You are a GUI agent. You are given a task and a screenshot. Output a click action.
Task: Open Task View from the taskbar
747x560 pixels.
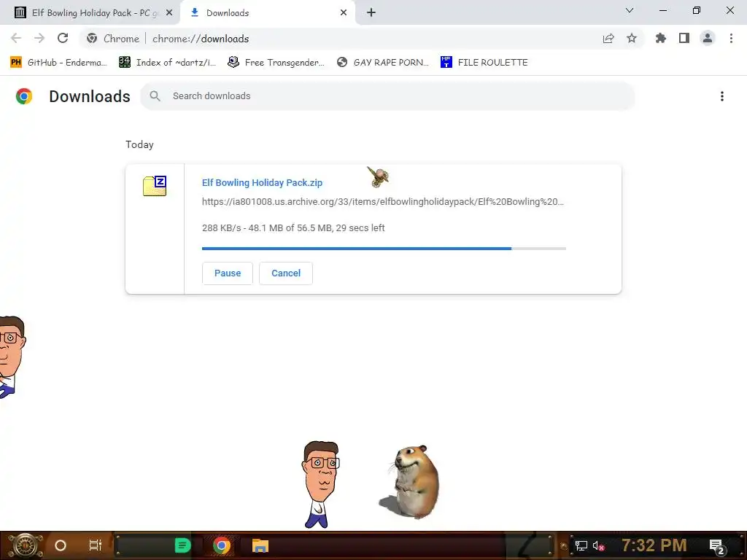point(96,545)
